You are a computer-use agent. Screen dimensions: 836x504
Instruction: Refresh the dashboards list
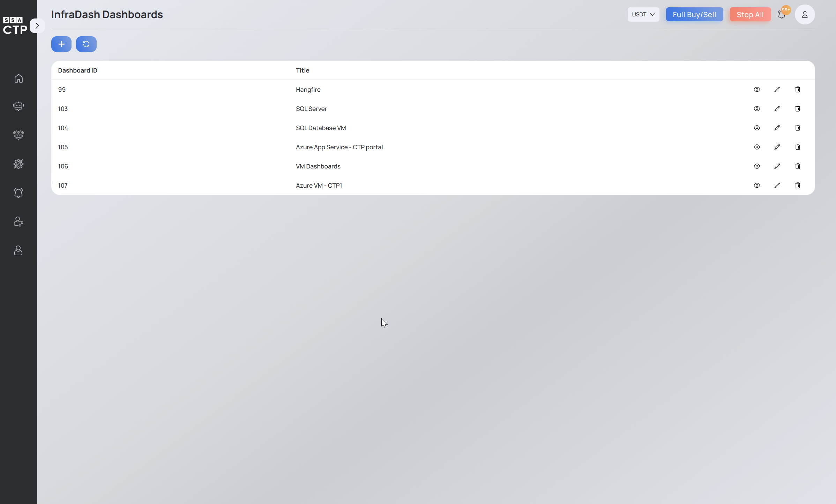point(86,44)
